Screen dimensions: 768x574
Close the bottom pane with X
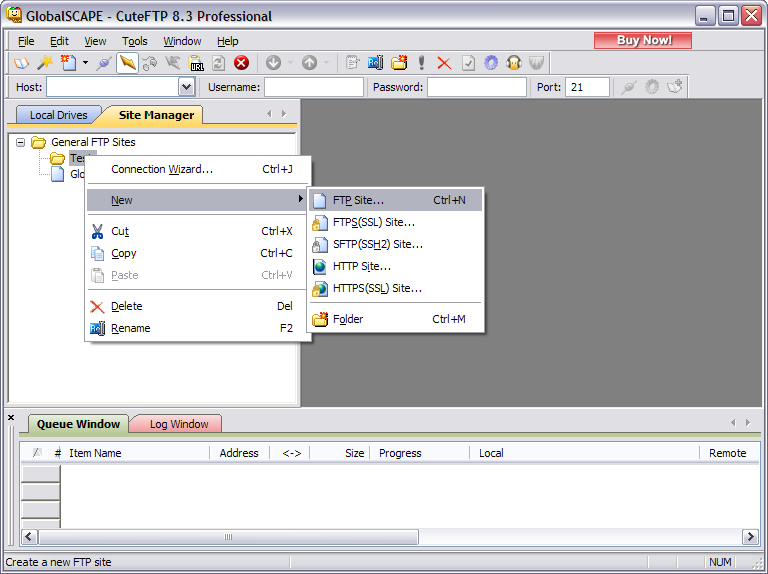click(x=11, y=418)
